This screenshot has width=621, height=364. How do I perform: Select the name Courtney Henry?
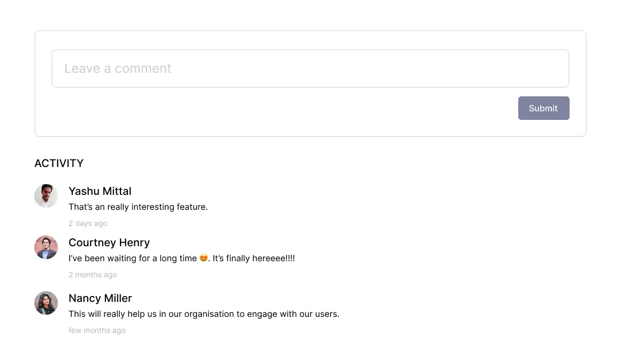109,242
